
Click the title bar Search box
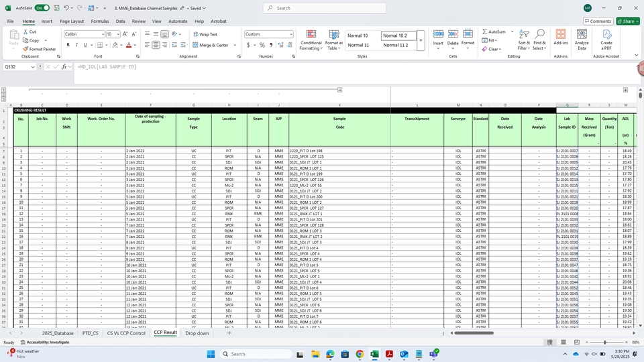coord(325,8)
